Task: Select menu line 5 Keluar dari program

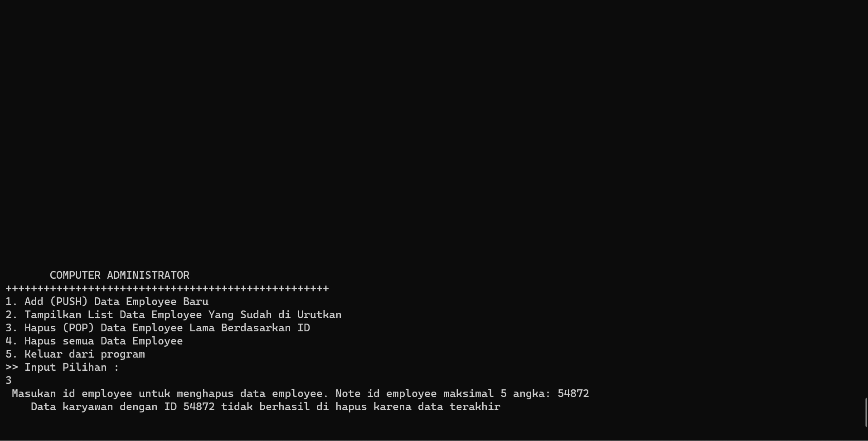Action: click(75, 354)
